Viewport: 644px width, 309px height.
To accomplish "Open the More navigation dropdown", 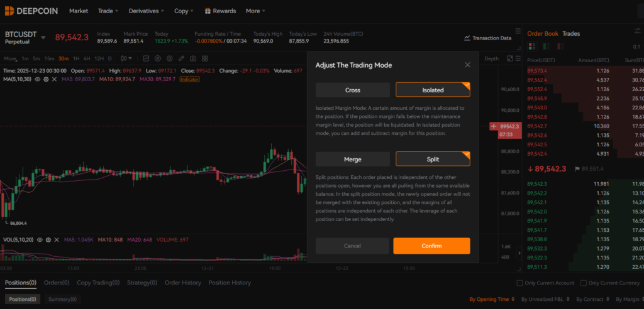I will coord(255,11).
